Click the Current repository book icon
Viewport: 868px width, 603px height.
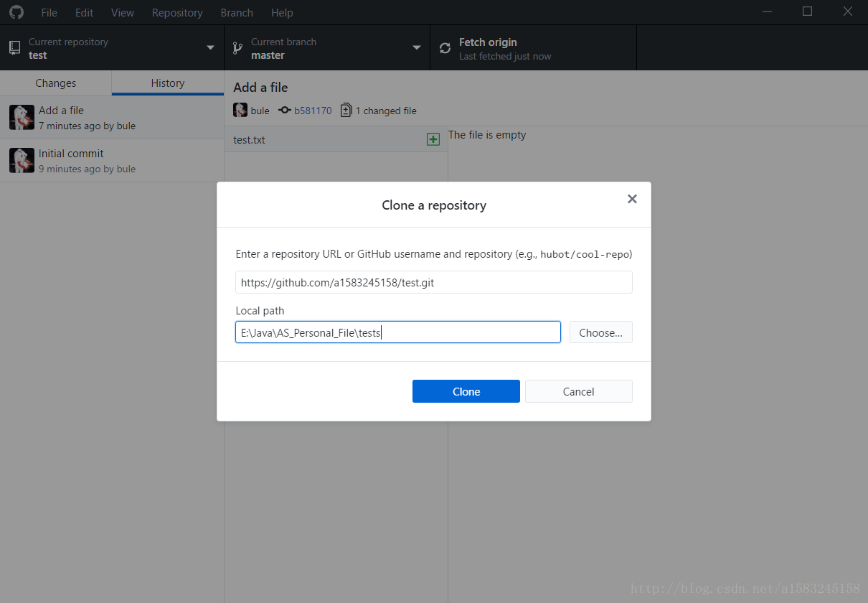pyautogui.click(x=14, y=48)
